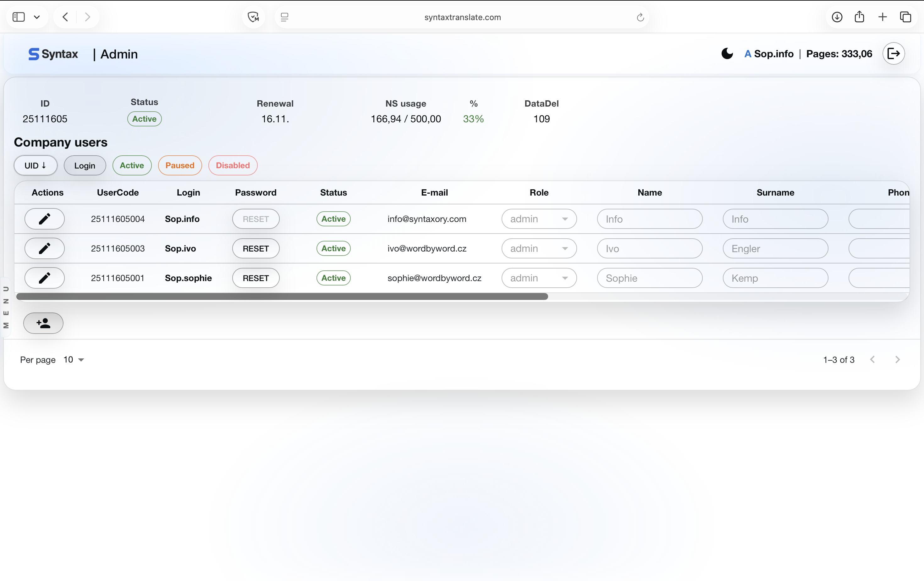Open the vertical MENU on left edge
The width and height of the screenshot is (924, 581).
point(7,307)
